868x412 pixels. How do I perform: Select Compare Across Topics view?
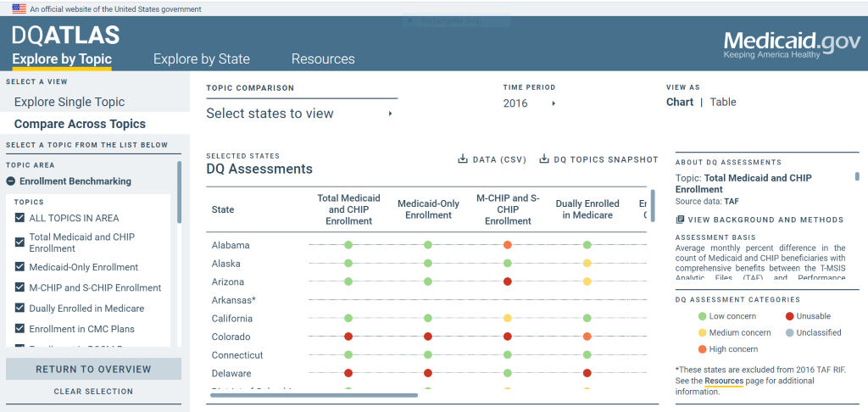pos(81,124)
